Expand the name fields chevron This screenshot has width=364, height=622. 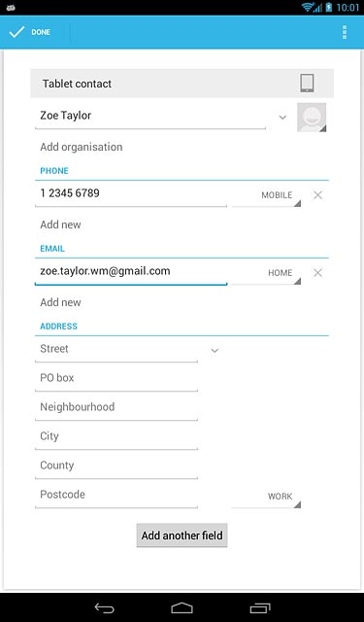(x=282, y=118)
